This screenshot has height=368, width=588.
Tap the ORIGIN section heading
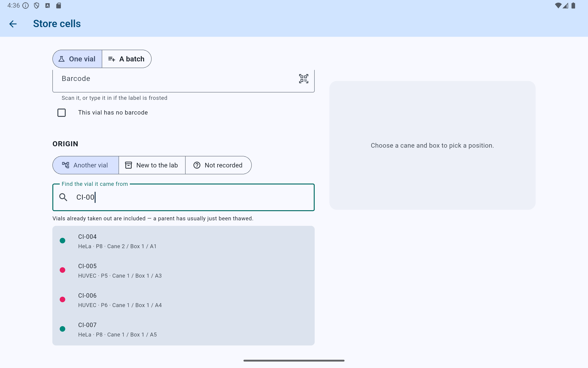(65, 144)
